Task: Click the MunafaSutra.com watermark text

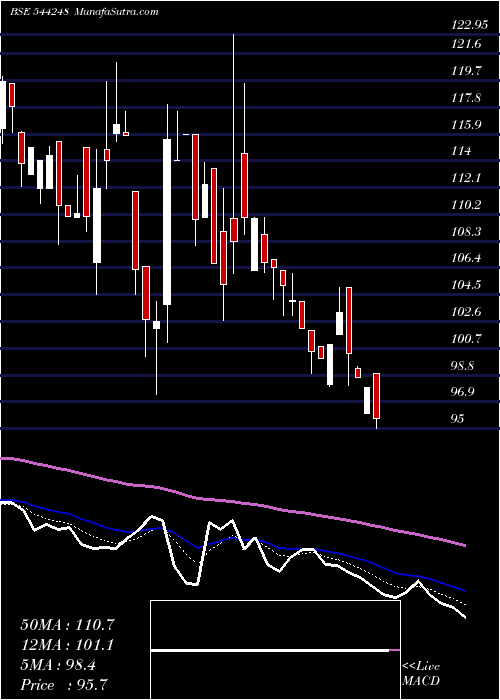Action: (116, 12)
